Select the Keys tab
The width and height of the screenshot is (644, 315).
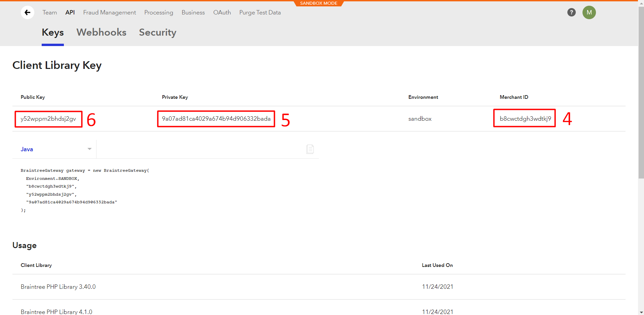pos(53,32)
